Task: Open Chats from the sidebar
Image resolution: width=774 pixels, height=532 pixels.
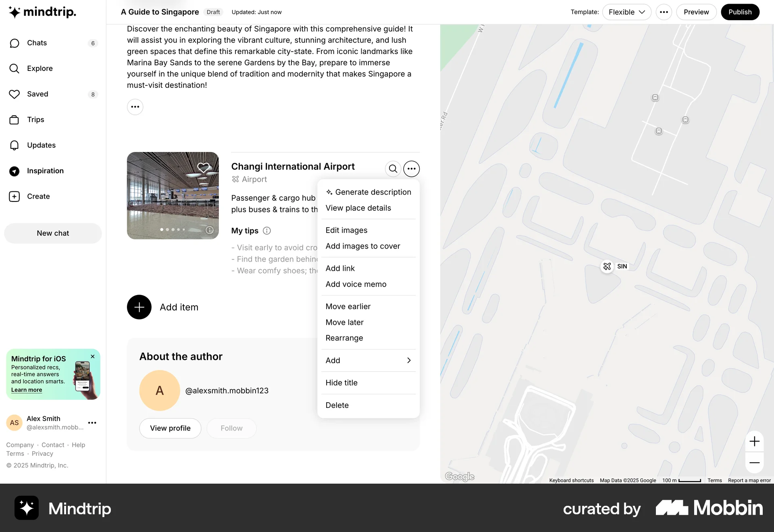Action: point(37,43)
